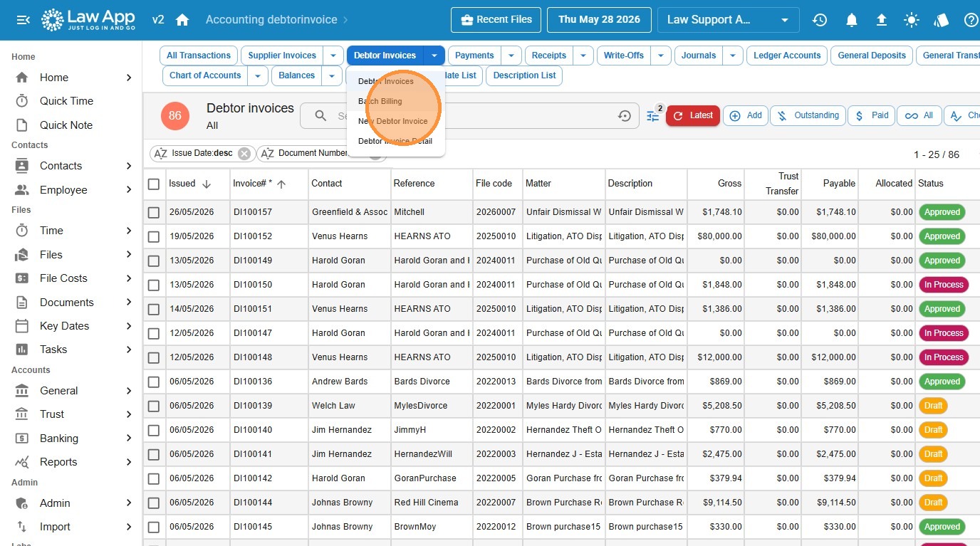980x546 pixels.
Task: Open Recent Files
Action: point(496,20)
